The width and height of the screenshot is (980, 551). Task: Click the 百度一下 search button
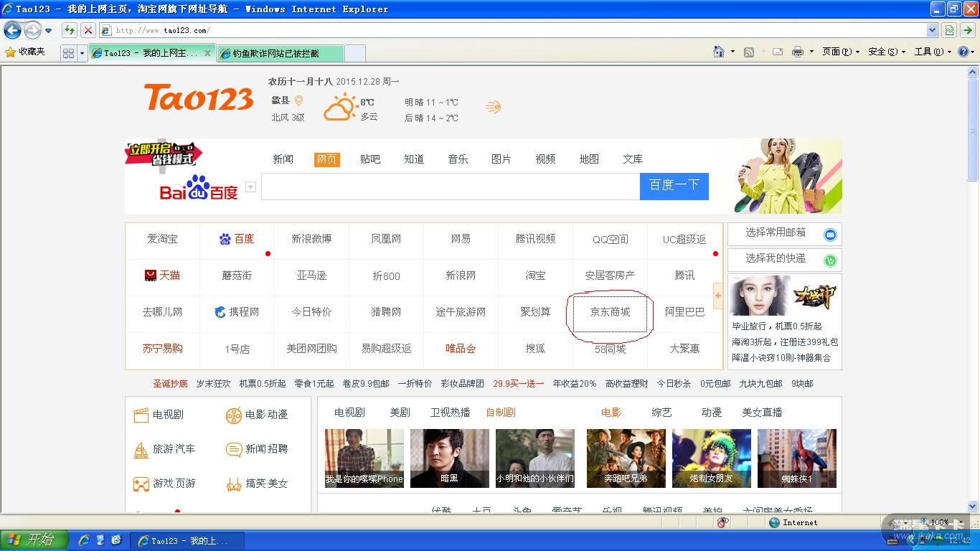tap(674, 186)
